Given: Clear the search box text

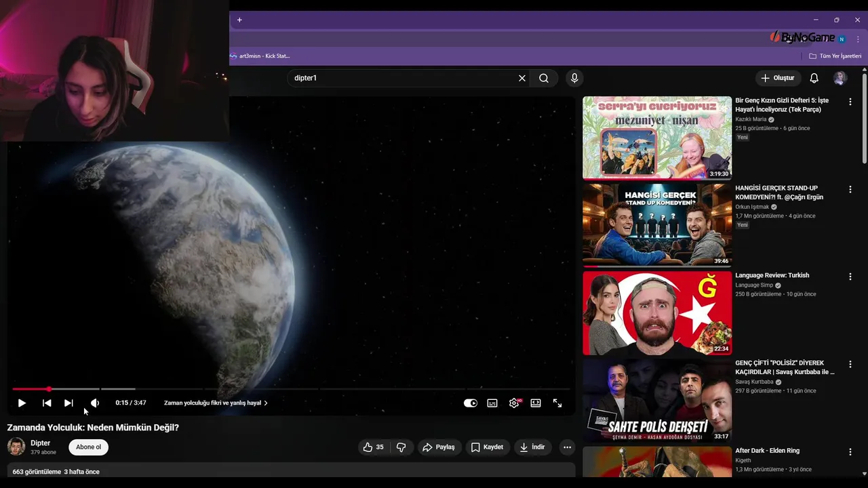Looking at the screenshot, I should pyautogui.click(x=522, y=78).
